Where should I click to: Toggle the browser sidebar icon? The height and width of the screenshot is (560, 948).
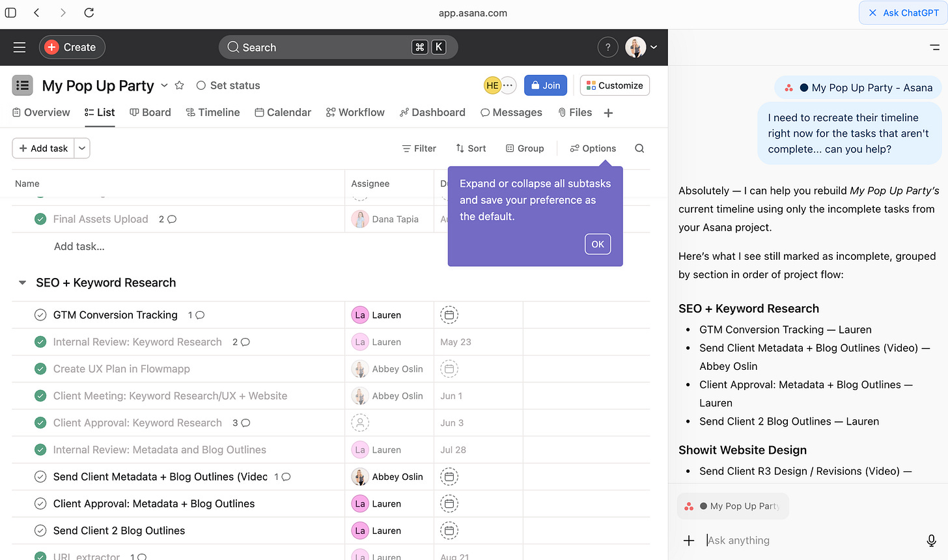(10, 12)
